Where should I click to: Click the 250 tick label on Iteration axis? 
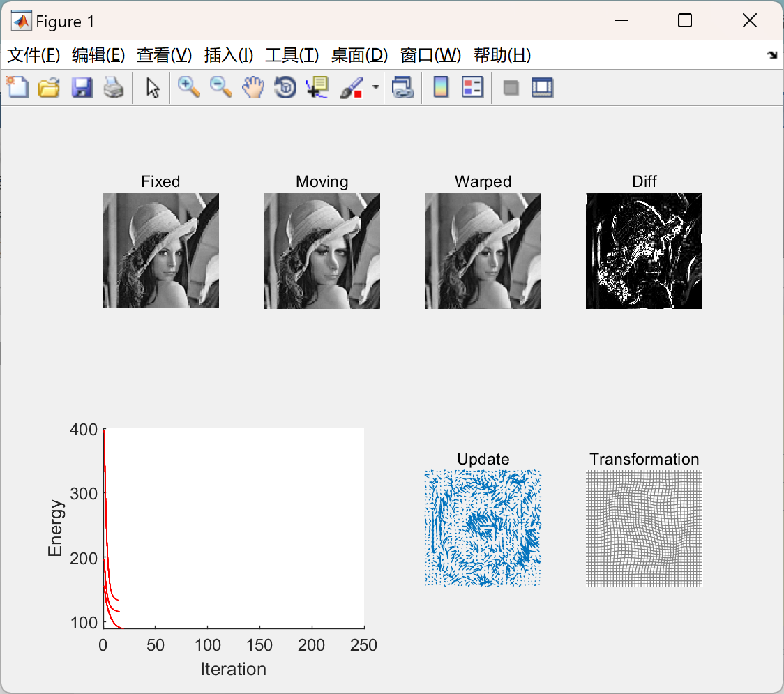[x=363, y=645]
